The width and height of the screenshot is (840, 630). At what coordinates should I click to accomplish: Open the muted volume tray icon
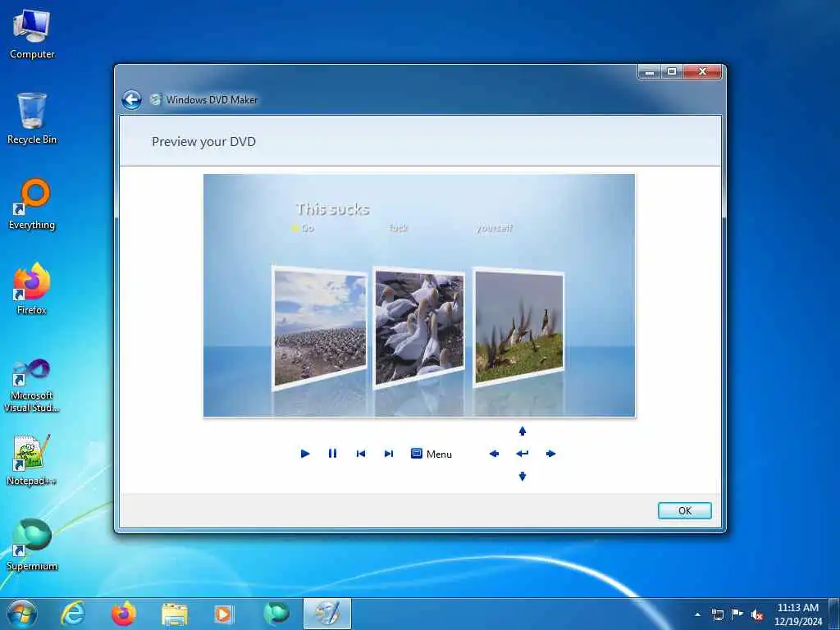click(x=757, y=614)
